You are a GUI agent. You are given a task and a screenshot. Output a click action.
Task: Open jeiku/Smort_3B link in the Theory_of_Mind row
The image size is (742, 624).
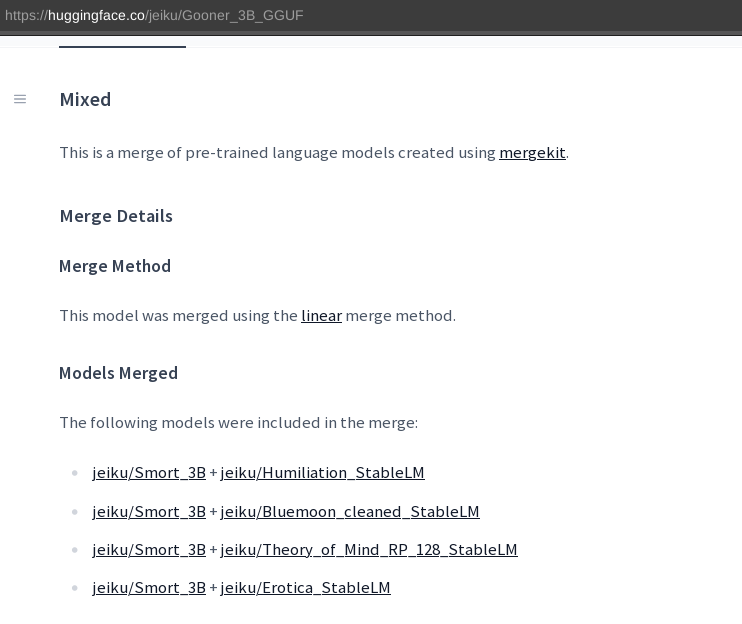[149, 550]
